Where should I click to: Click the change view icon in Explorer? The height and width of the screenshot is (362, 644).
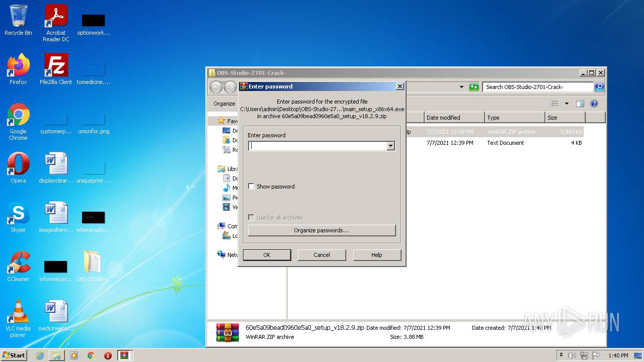click(x=554, y=104)
